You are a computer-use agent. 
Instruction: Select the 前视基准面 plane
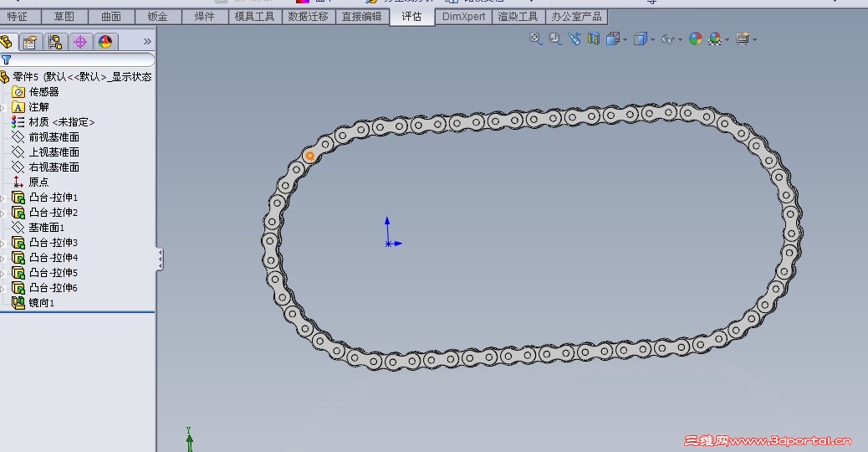(x=54, y=136)
